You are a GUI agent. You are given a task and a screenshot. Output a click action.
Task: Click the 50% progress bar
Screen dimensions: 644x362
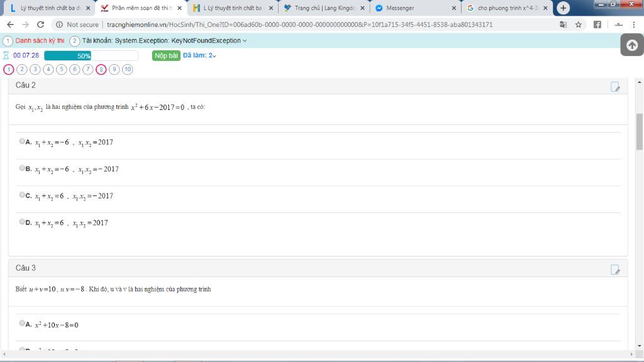(x=91, y=55)
